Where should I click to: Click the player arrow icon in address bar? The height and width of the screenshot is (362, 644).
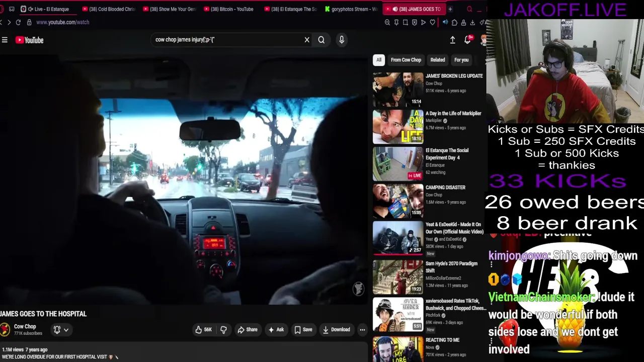(424, 22)
